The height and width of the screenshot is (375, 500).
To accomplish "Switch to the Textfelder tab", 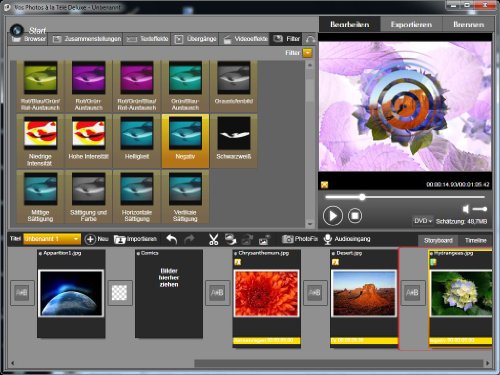I will pyautogui.click(x=147, y=39).
